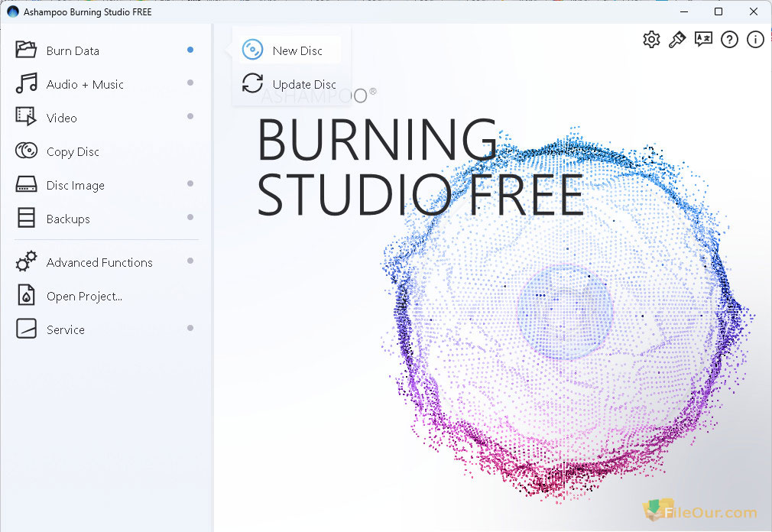
Task: Close the Burning Studio window
Action: (x=754, y=11)
